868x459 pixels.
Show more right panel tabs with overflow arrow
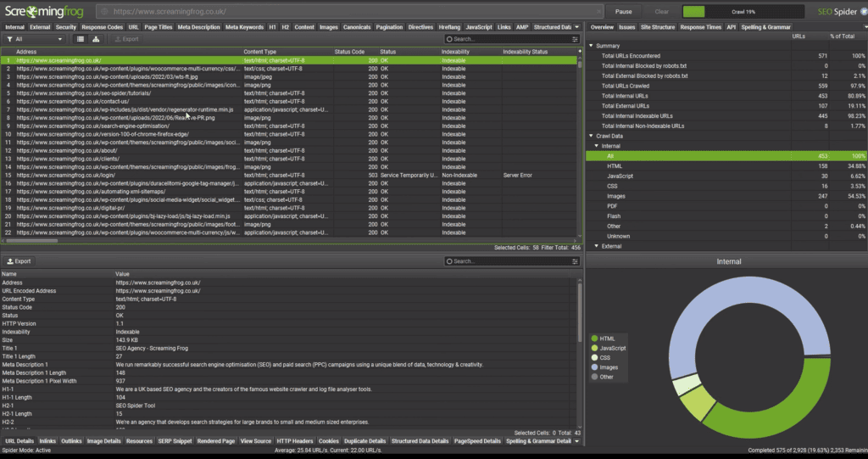click(865, 26)
